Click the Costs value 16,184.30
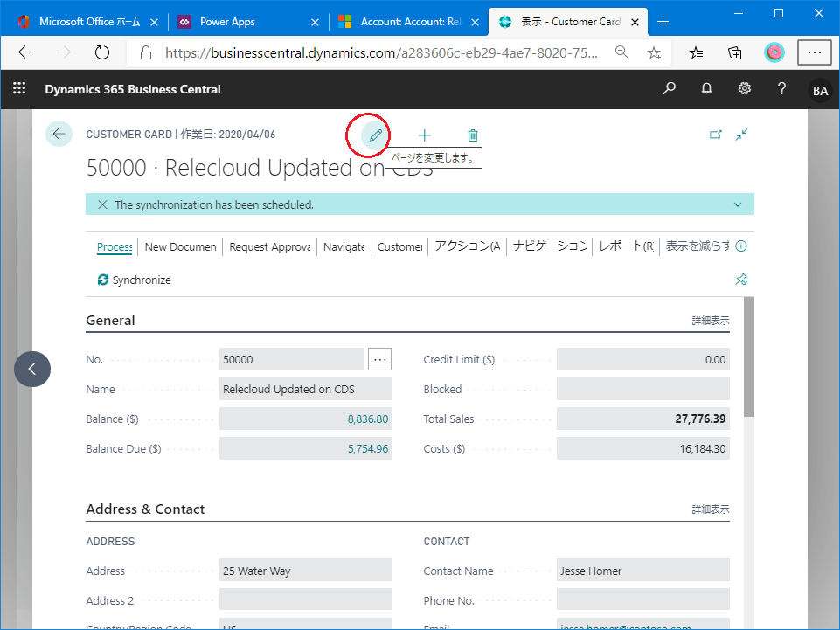 click(x=702, y=448)
